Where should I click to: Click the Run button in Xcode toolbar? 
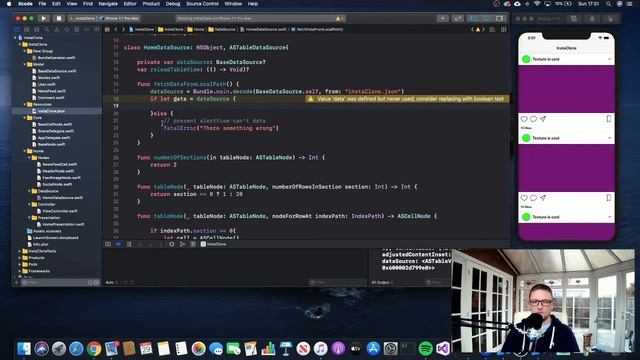coord(43,18)
